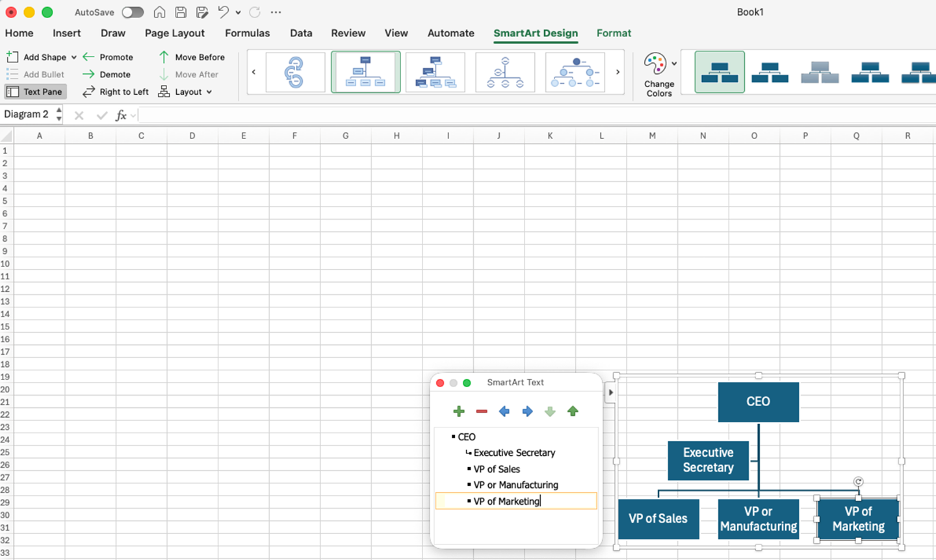Open the Undo history dropdown arrow
Viewport: 936px width, 560px height.
coord(238,12)
